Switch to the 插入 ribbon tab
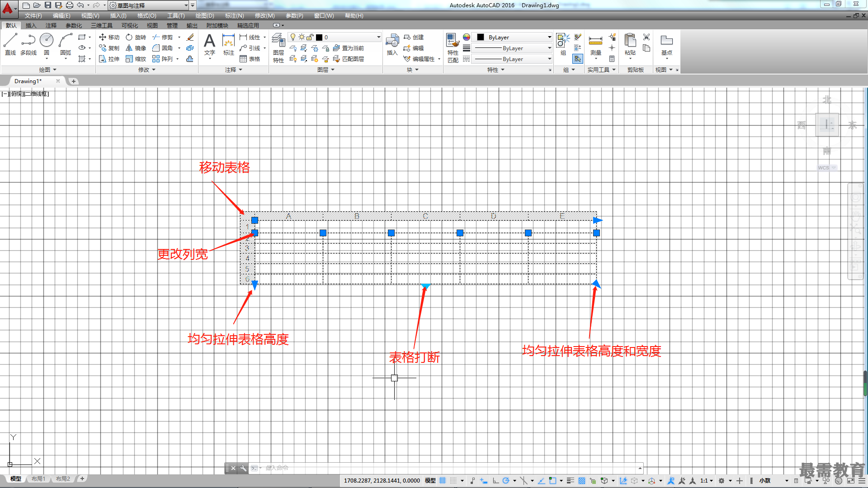The width and height of the screenshot is (868, 488). click(x=31, y=25)
